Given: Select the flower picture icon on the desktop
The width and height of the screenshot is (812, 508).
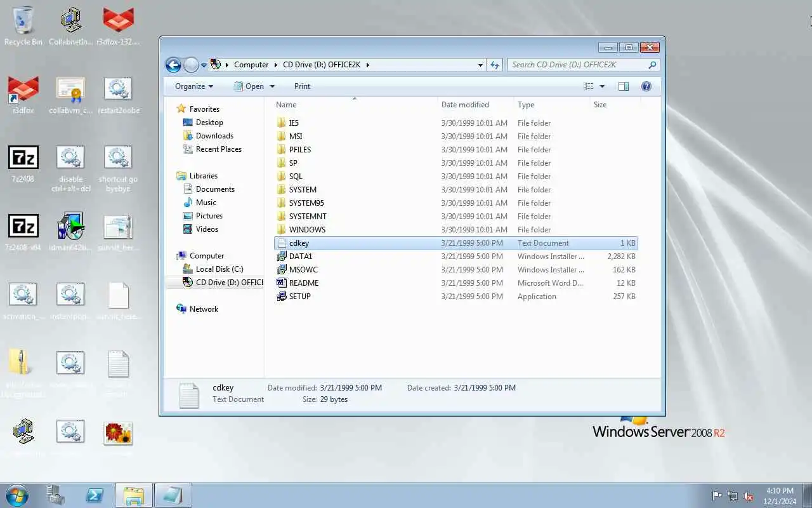Looking at the screenshot, I should tap(118, 438).
